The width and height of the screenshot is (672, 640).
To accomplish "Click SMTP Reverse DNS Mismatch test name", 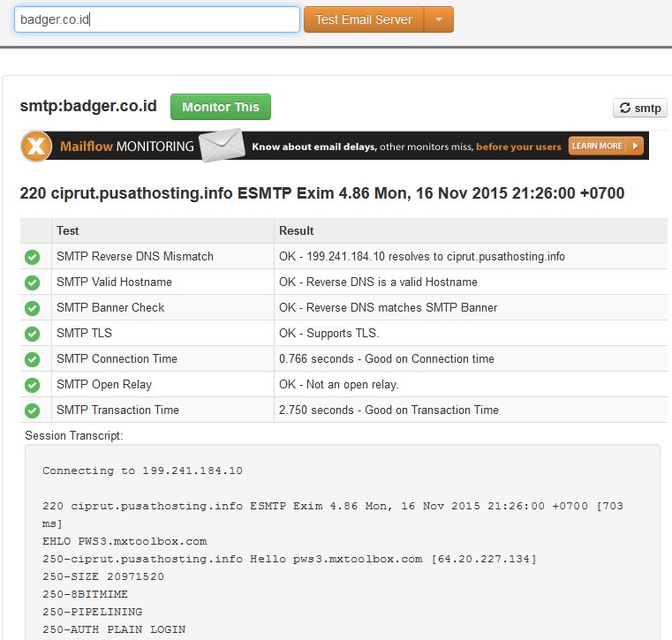I will (135, 256).
